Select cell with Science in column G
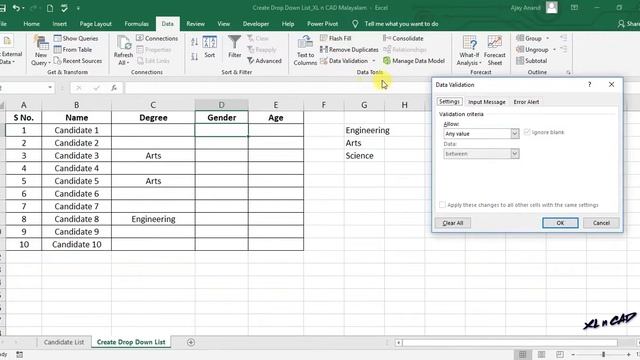 [364, 156]
